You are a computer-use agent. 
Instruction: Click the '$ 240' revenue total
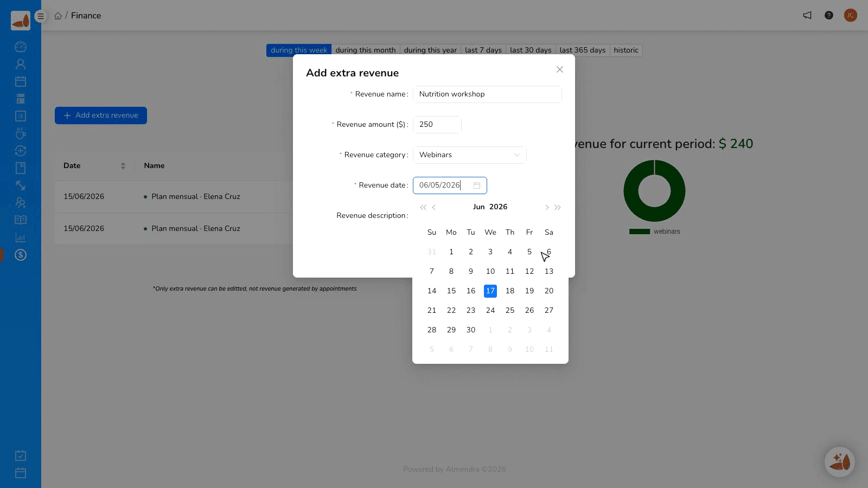pyautogui.click(x=736, y=144)
